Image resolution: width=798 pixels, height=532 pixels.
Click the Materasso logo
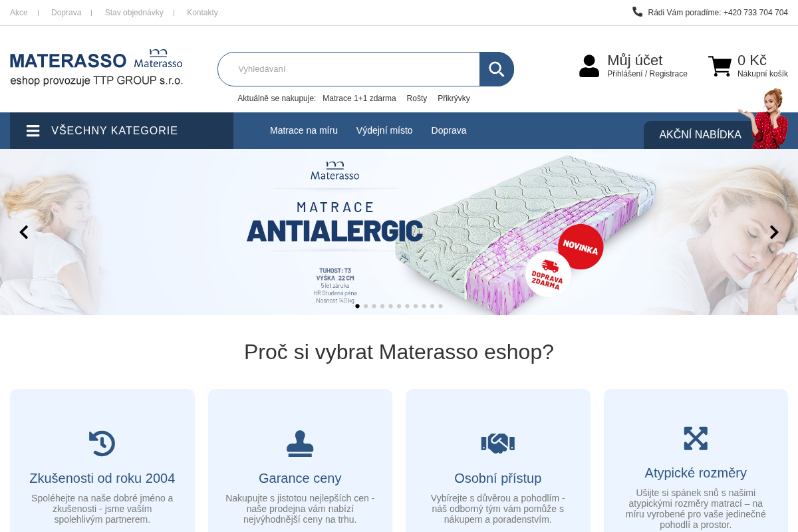coord(96,67)
